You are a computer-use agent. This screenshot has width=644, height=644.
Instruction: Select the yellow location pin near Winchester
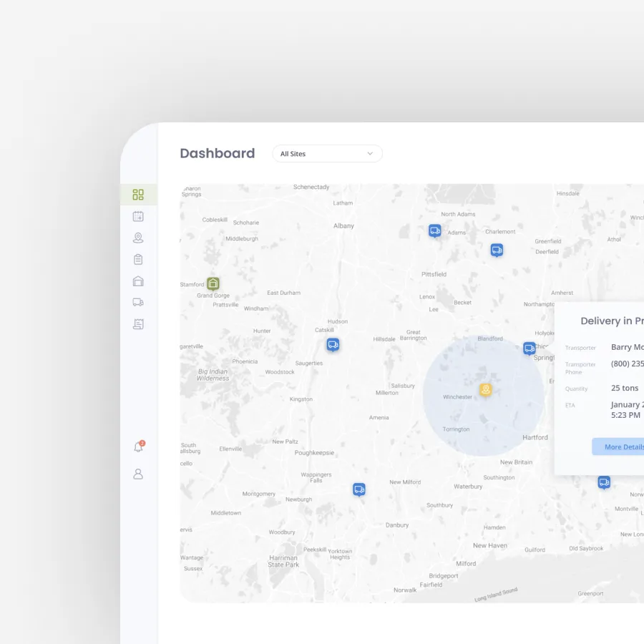pyautogui.click(x=485, y=390)
